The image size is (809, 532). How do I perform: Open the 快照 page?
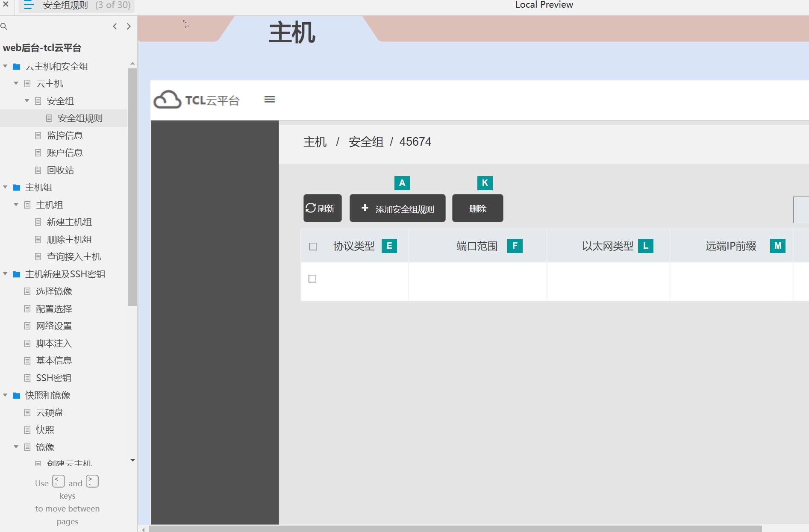(45, 429)
